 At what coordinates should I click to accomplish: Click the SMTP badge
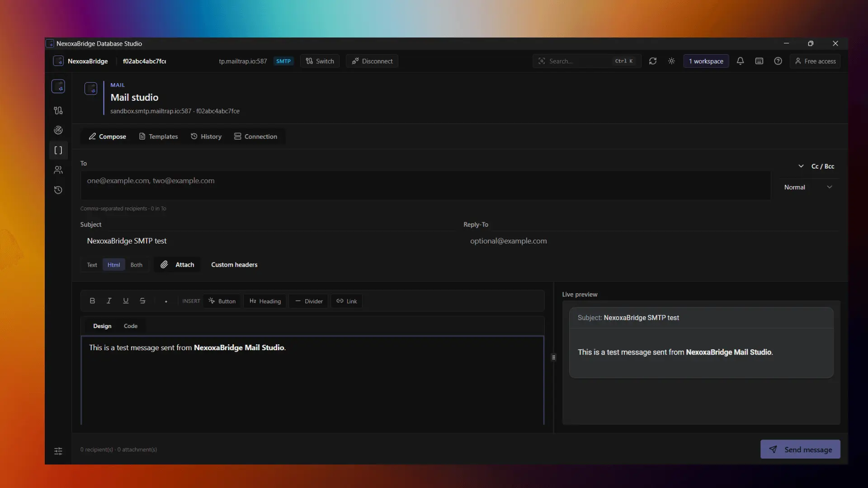(283, 61)
